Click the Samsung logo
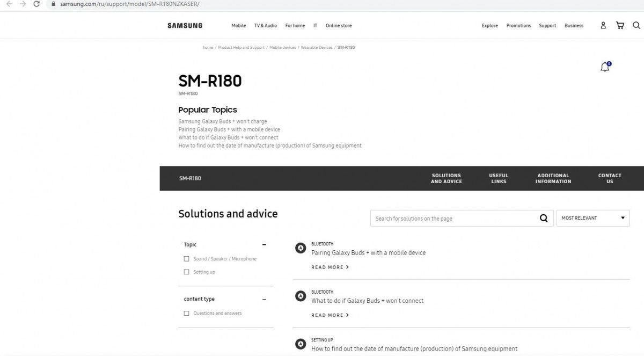Viewport: 644px width, 356px height. (185, 25)
